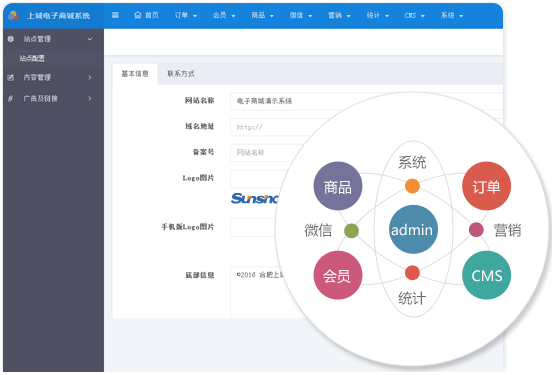This screenshot has height=375, width=555.
Task: Open 站点配置 in the sidebar
Action: pyautogui.click(x=32, y=58)
